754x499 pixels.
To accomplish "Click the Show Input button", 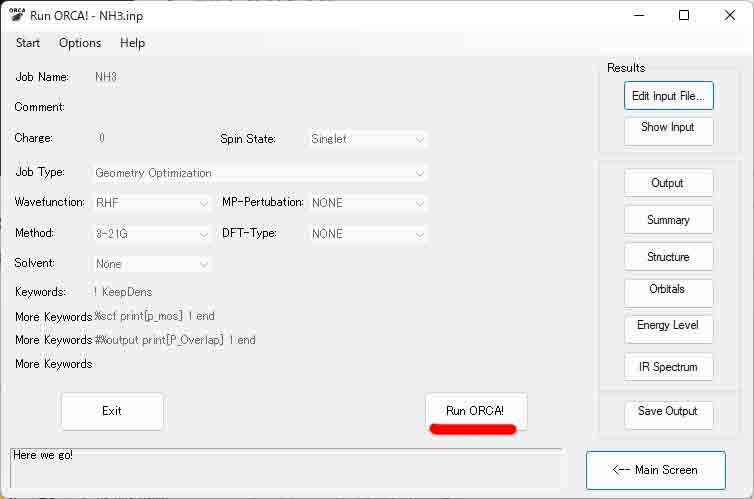I will coord(668,128).
